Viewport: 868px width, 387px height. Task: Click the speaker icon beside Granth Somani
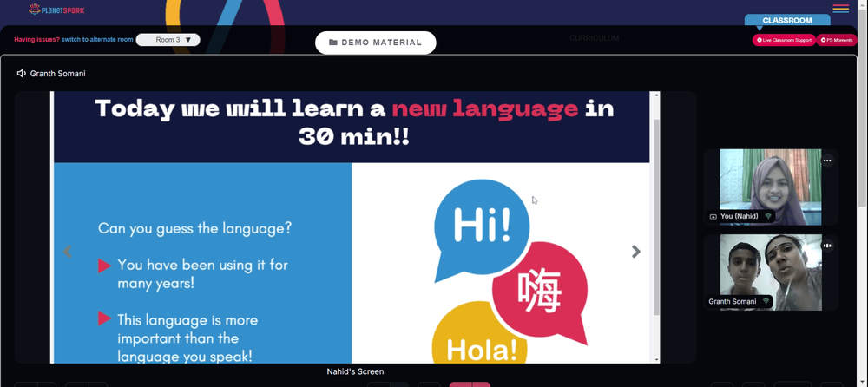click(22, 73)
